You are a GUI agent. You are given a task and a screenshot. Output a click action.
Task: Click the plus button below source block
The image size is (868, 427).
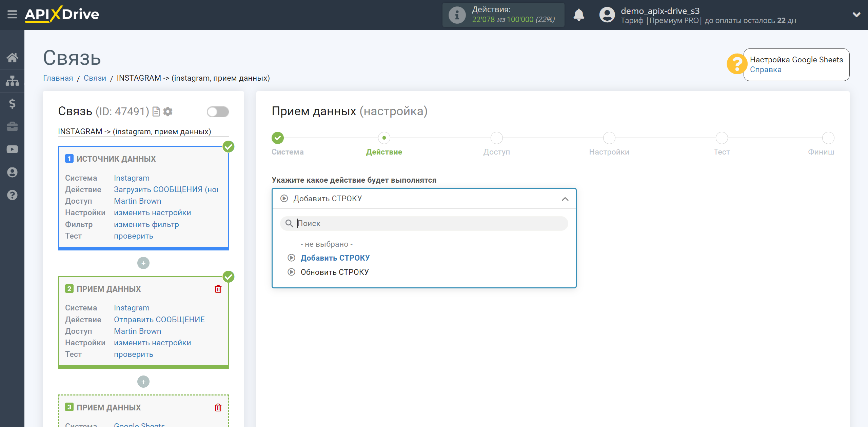click(143, 263)
